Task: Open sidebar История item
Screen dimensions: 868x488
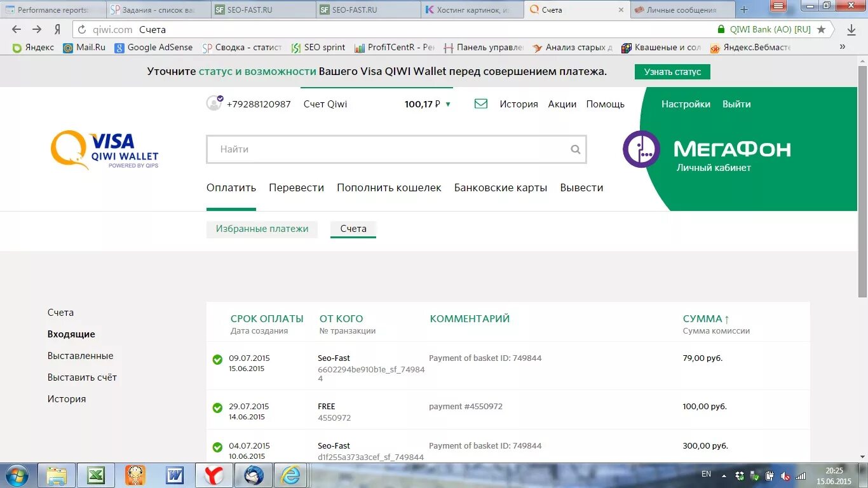Action: pyautogui.click(x=67, y=399)
